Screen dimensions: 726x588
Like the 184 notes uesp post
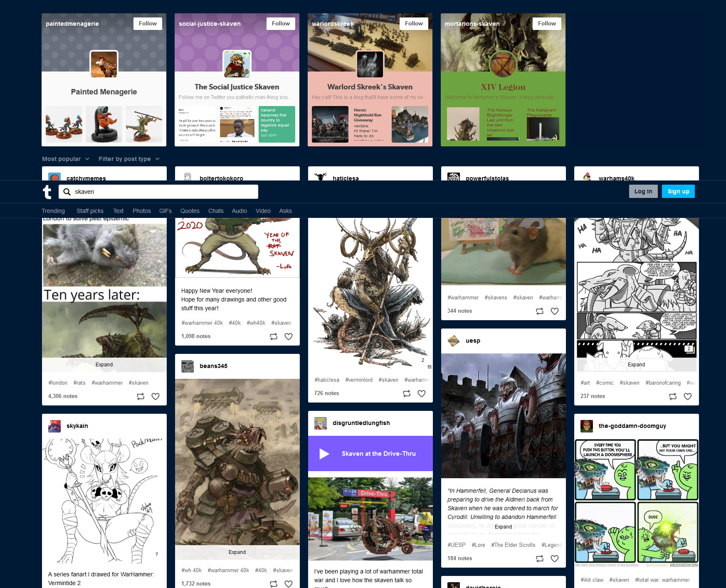tap(555, 558)
